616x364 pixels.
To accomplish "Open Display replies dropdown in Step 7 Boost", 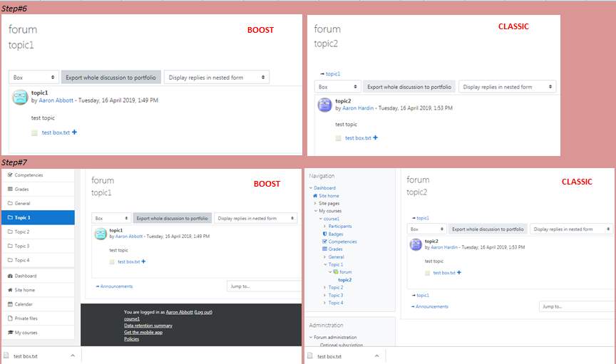I will (256, 218).
